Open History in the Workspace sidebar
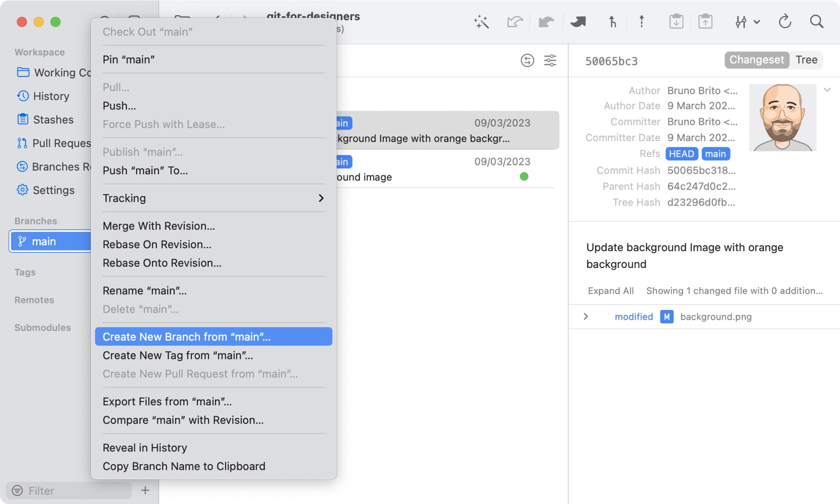This screenshot has width=840, height=504. (51, 96)
